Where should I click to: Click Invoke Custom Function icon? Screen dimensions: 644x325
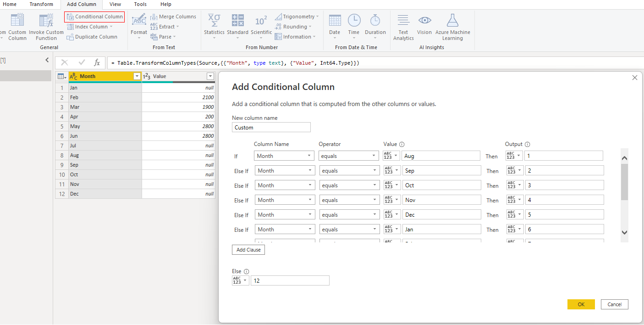pos(46,27)
